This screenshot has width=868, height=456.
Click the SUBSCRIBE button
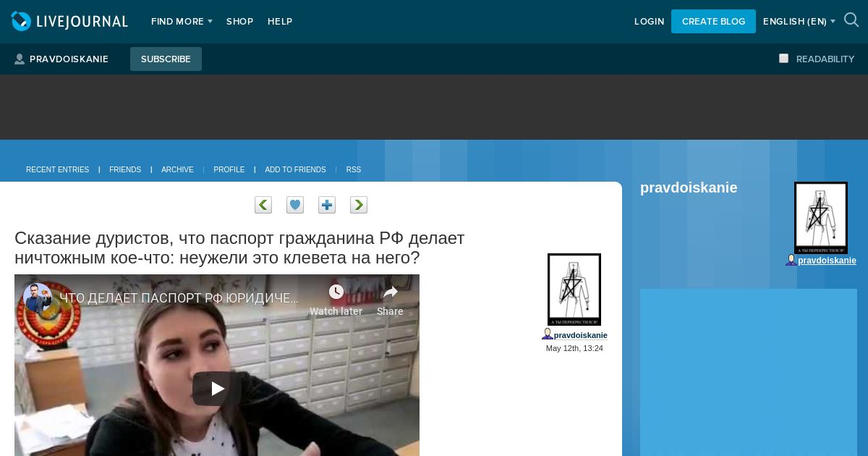pyautogui.click(x=166, y=59)
